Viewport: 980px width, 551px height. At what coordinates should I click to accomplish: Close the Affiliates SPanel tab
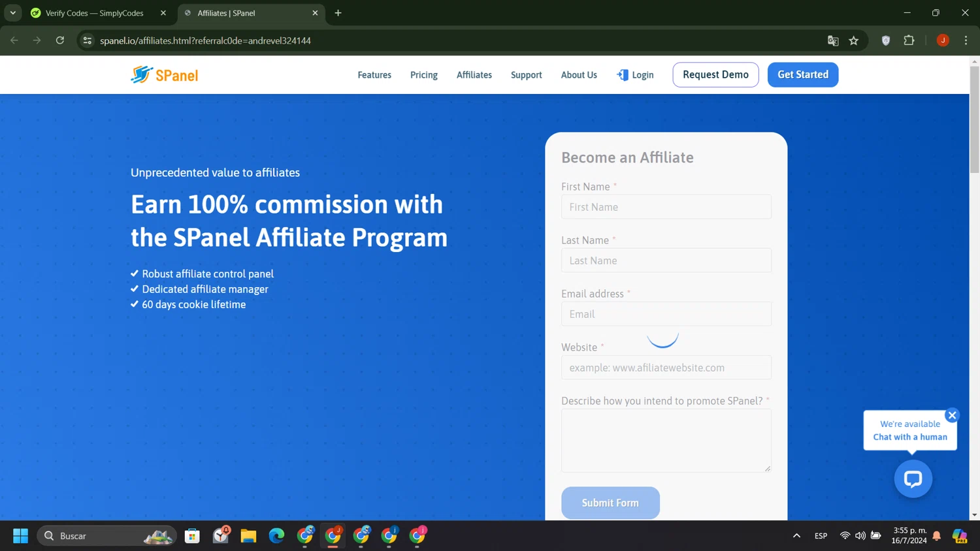coord(315,13)
